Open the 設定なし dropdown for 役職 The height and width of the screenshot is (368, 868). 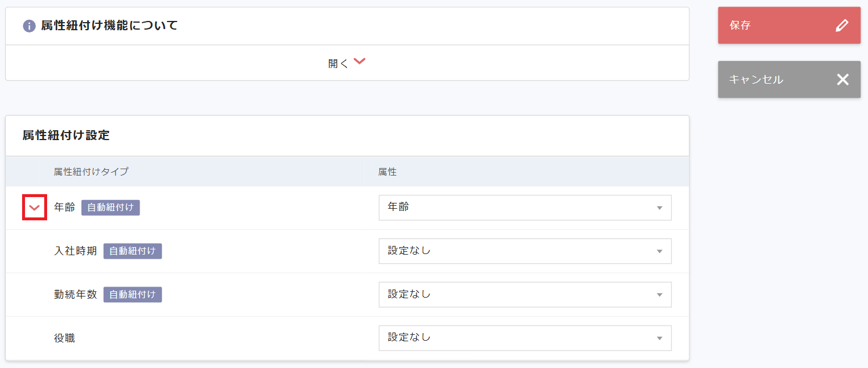click(x=524, y=338)
